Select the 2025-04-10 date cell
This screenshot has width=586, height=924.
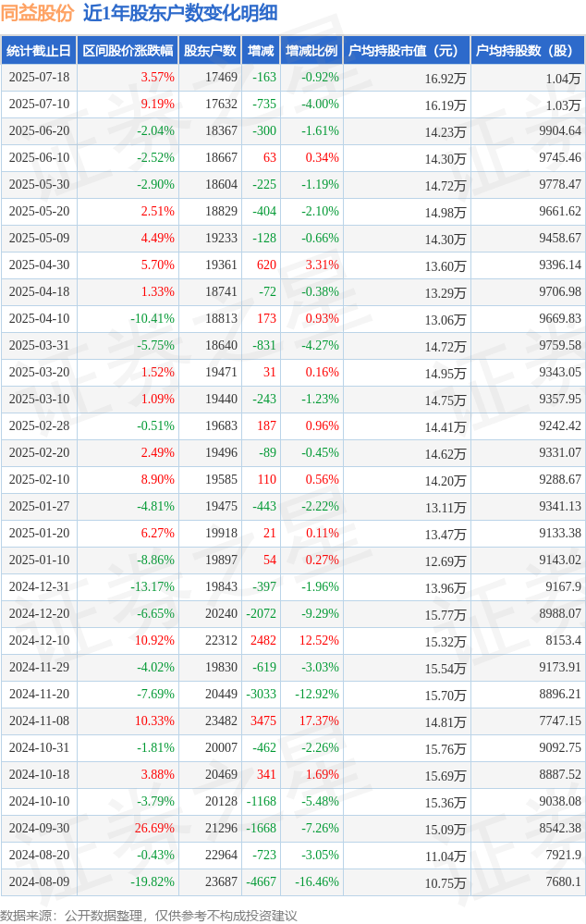point(39,319)
